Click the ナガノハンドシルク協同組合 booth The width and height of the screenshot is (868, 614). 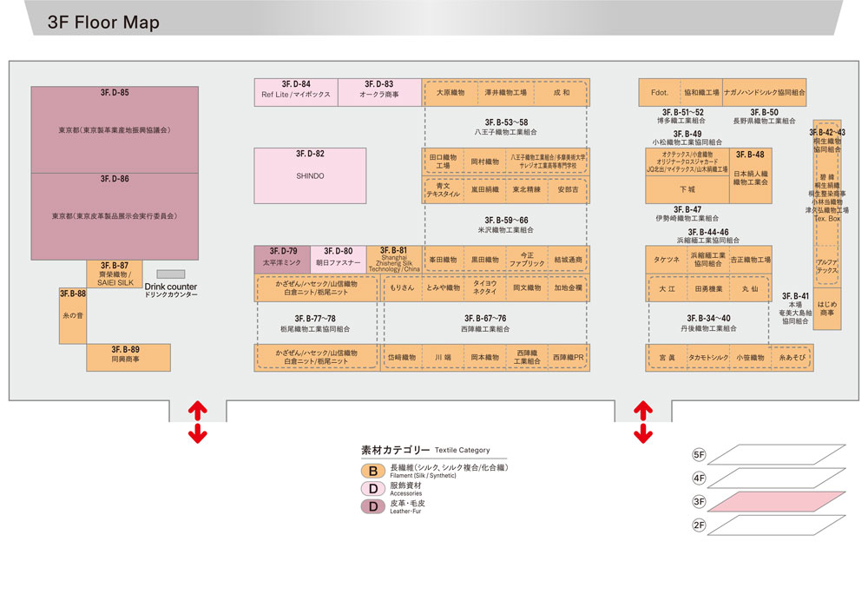pyautogui.click(x=764, y=92)
